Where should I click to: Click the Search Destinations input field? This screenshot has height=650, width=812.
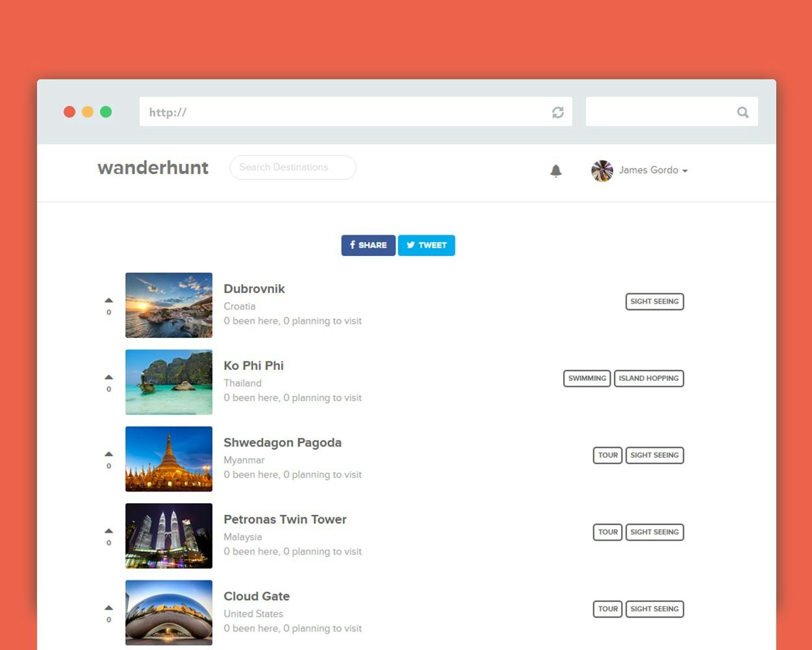click(x=292, y=167)
